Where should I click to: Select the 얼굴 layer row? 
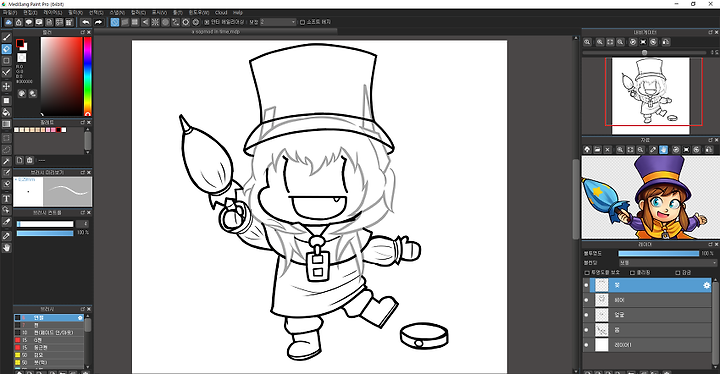click(x=647, y=315)
